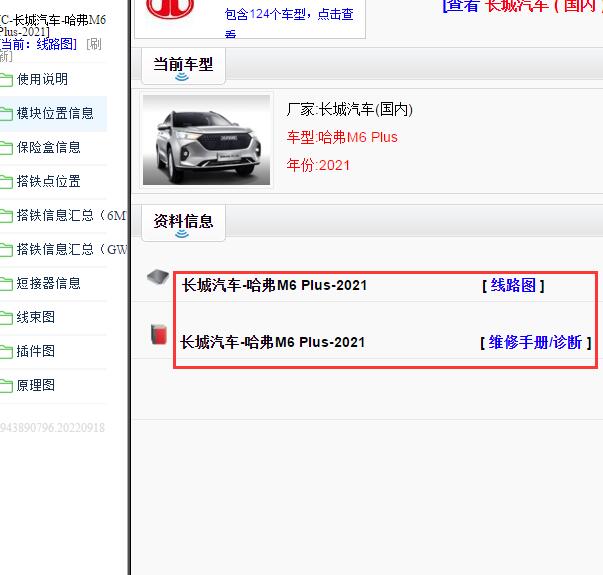
Task: Open the 保险盒信息 folder item
Action: 48,148
